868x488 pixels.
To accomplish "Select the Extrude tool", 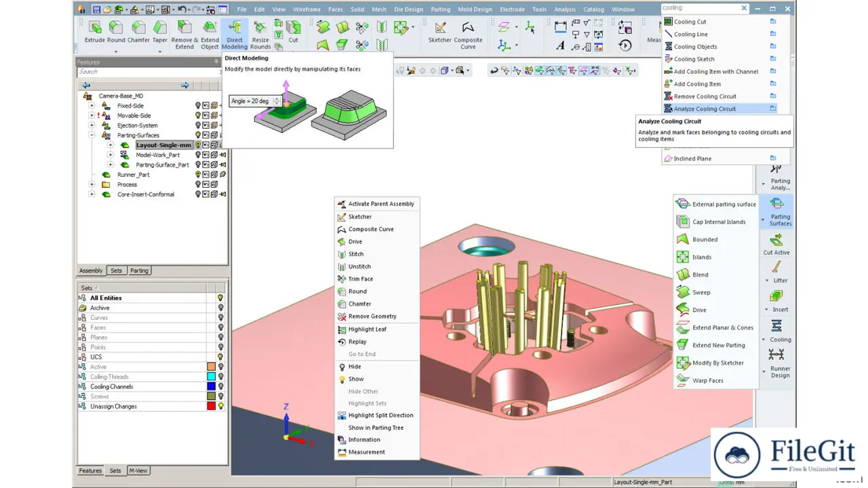I will (x=95, y=33).
